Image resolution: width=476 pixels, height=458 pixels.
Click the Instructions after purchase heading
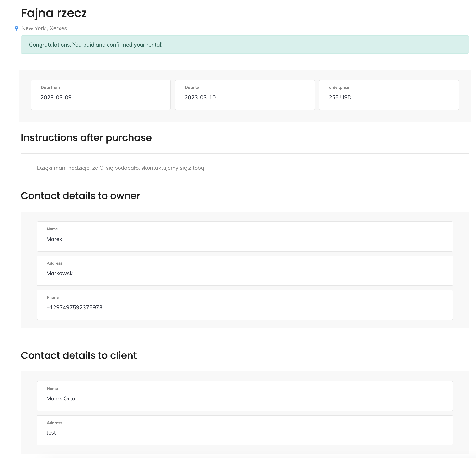click(86, 138)
